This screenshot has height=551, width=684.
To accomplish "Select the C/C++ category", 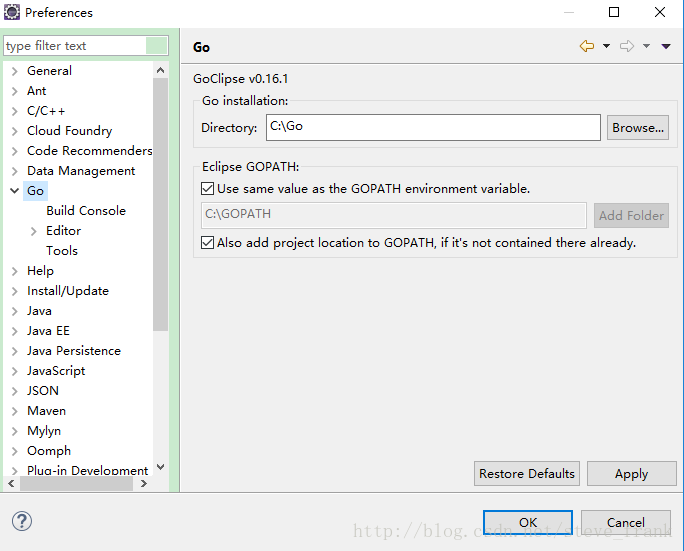I will pyautogui.click(x=46, y=111).
